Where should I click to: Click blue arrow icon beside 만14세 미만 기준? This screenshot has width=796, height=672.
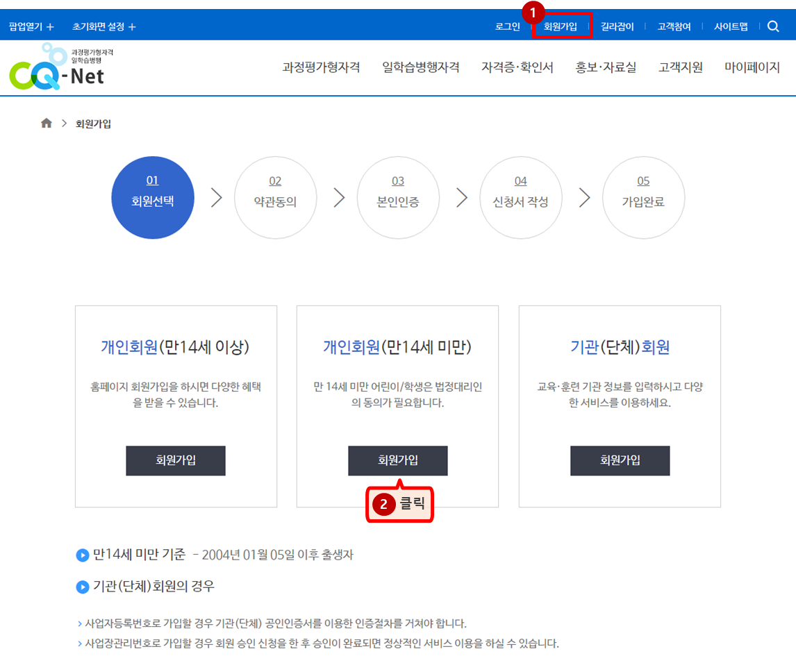pyautogui.click(x=82, y=555)
